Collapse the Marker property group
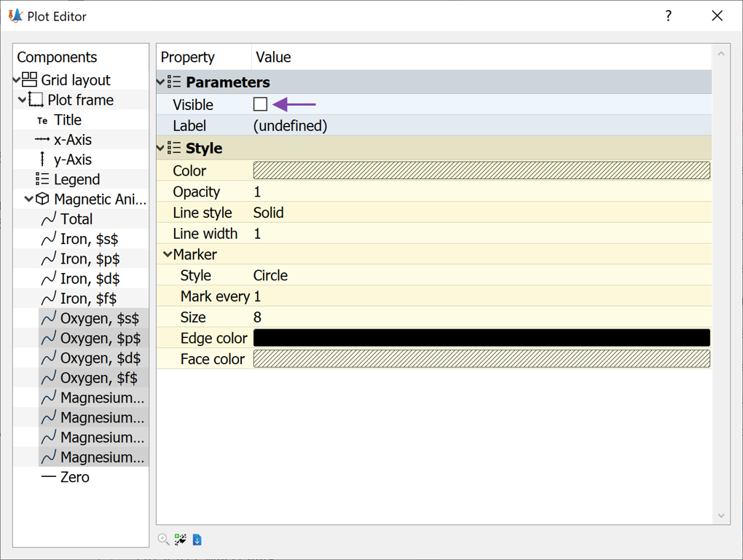The image size is (743, 560). (168, 254)
